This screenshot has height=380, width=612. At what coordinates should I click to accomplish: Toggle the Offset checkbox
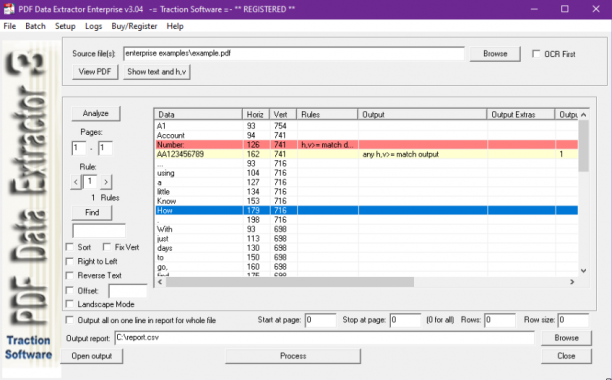point(69,290)
